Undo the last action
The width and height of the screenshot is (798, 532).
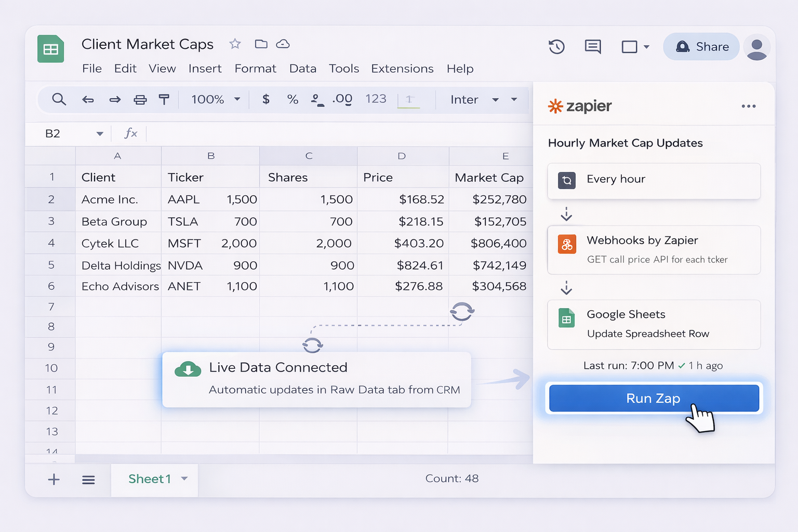coord(88,99)
